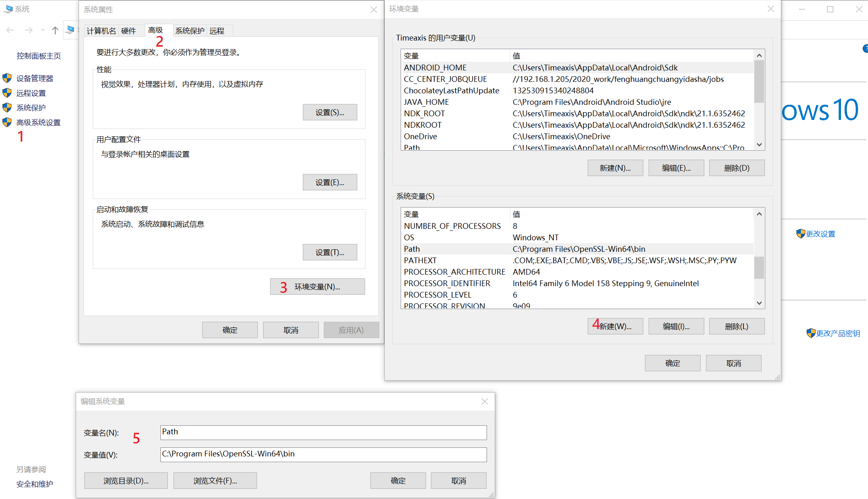Cancel edit system variable dialog 取消

point(459,481)
